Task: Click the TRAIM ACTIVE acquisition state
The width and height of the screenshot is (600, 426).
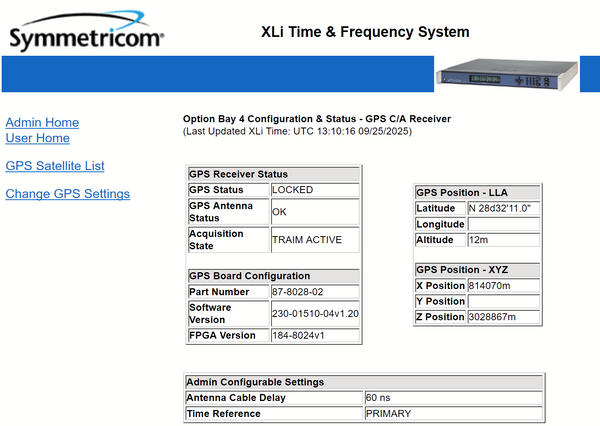Action: 314,240
